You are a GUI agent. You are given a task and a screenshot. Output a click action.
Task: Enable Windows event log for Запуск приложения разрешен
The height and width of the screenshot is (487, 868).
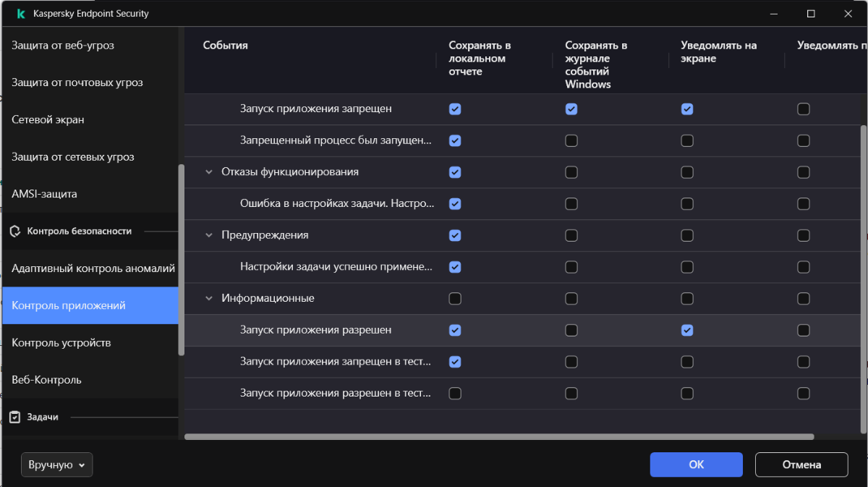pyautogui.click(x=571, y=330)
